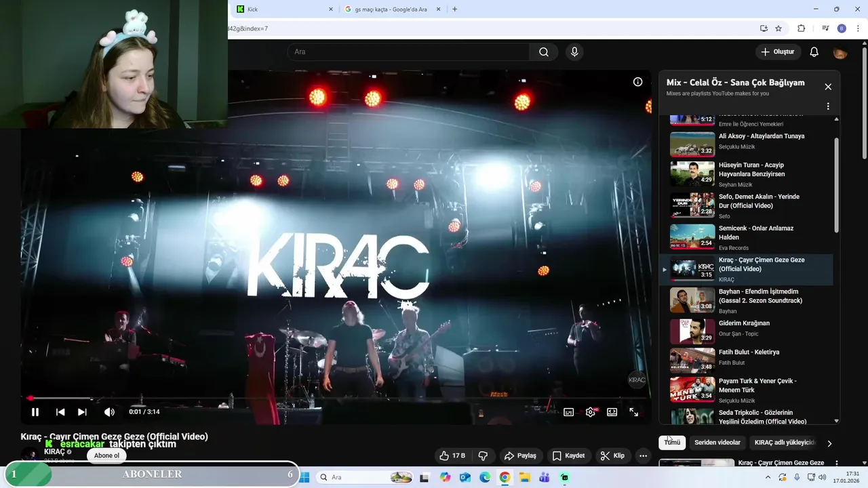The width and height of the screenshot is (868, 488).
Task: Open the Chrome profile avatar
Action: [x=842, y=28]
